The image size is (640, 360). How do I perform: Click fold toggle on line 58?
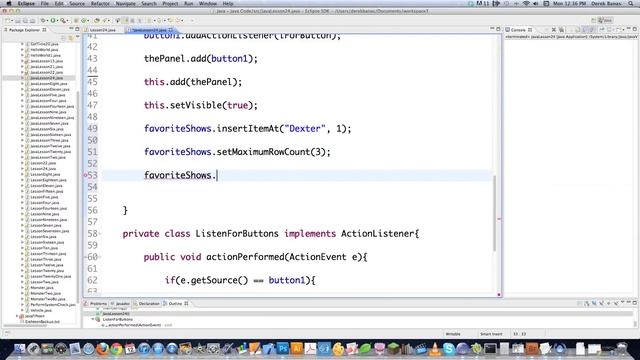click(100, 234)
